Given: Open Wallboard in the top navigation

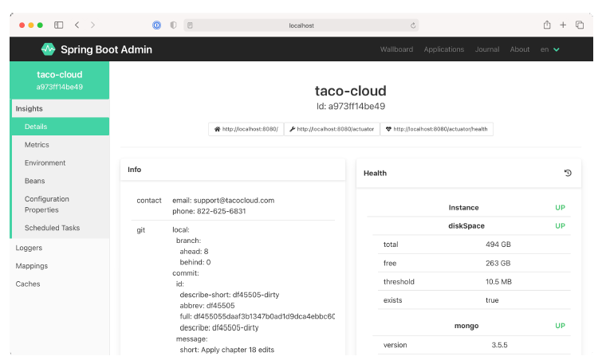Looking at the screenshot, I should pos(396,49).
